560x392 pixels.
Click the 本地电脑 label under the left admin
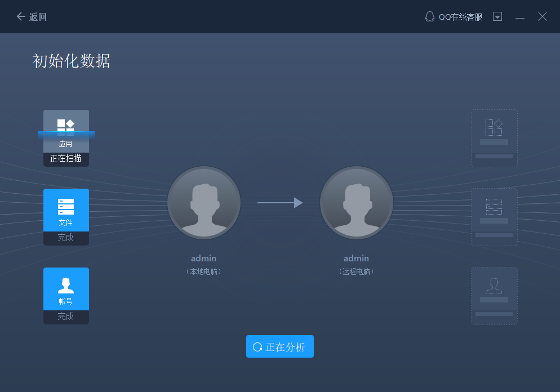[204, 271]
